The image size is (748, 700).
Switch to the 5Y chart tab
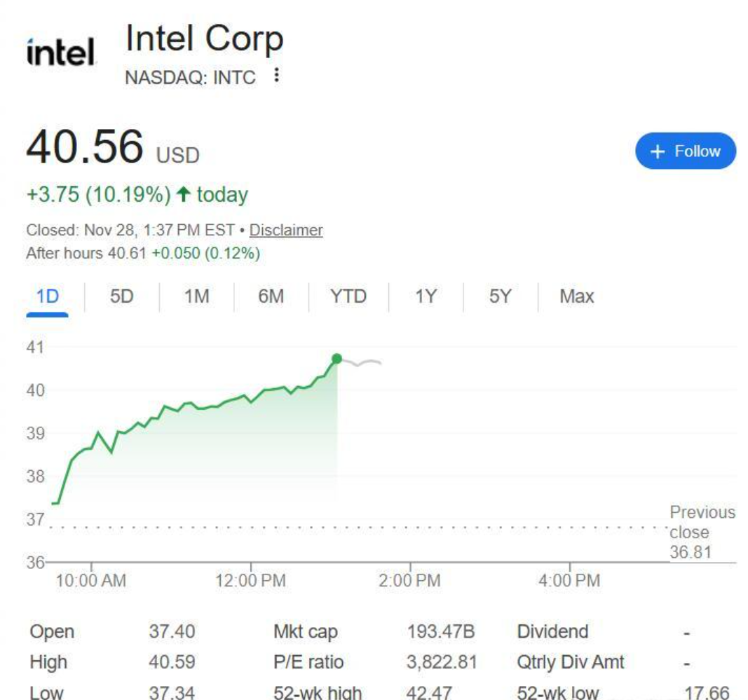point(500,296)
